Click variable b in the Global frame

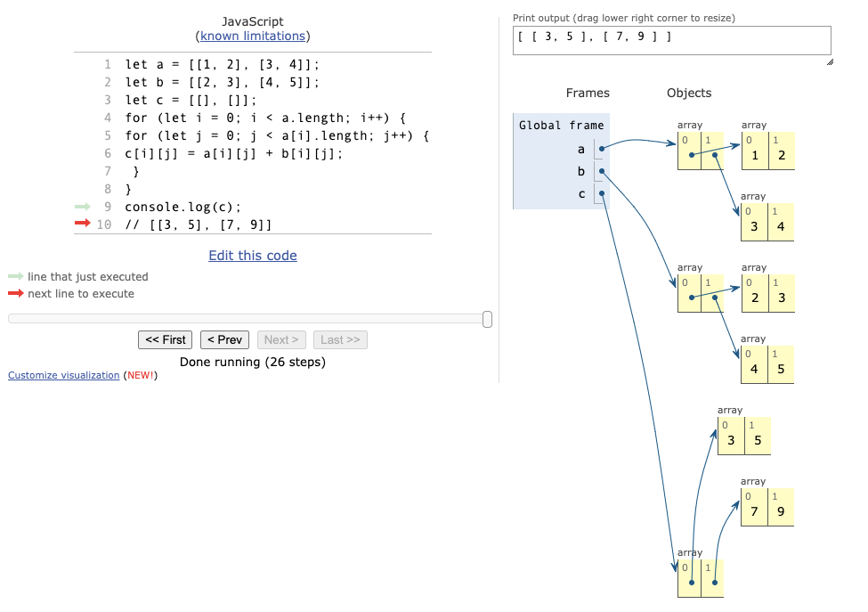(580, 171)
